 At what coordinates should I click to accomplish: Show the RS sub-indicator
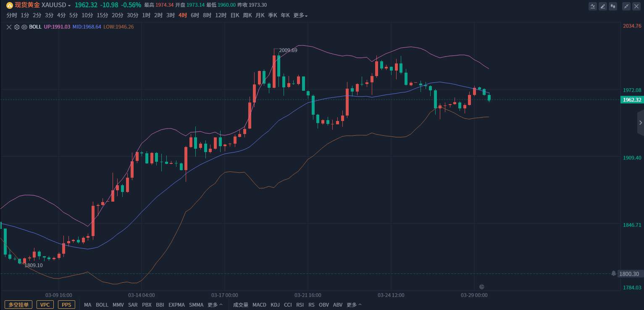(311, 305)
